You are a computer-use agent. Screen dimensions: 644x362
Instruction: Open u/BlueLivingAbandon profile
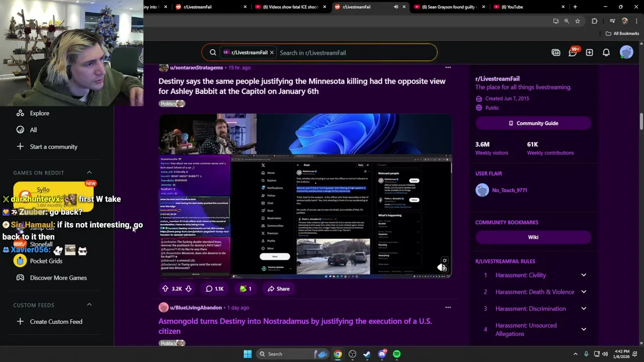(x=196, y=308)
